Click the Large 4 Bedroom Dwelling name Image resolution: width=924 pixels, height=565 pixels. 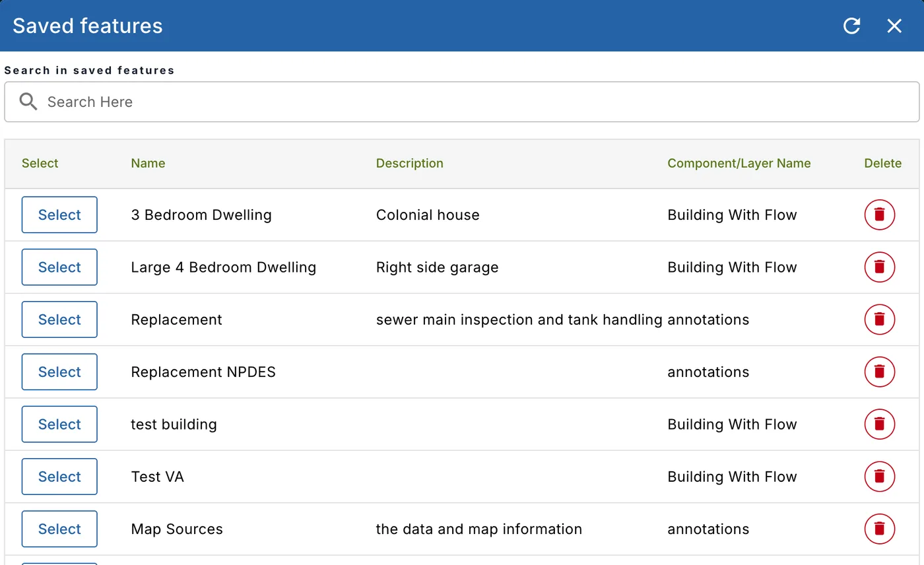click(x=223, y=267)
